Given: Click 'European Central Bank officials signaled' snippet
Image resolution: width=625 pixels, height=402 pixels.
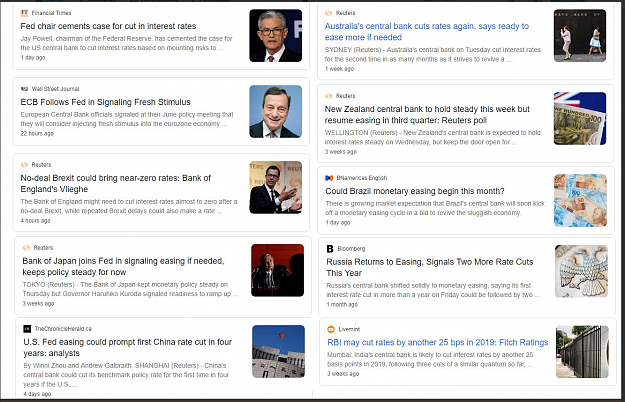Looking at the screenshot, I should (x=127, y=119).
